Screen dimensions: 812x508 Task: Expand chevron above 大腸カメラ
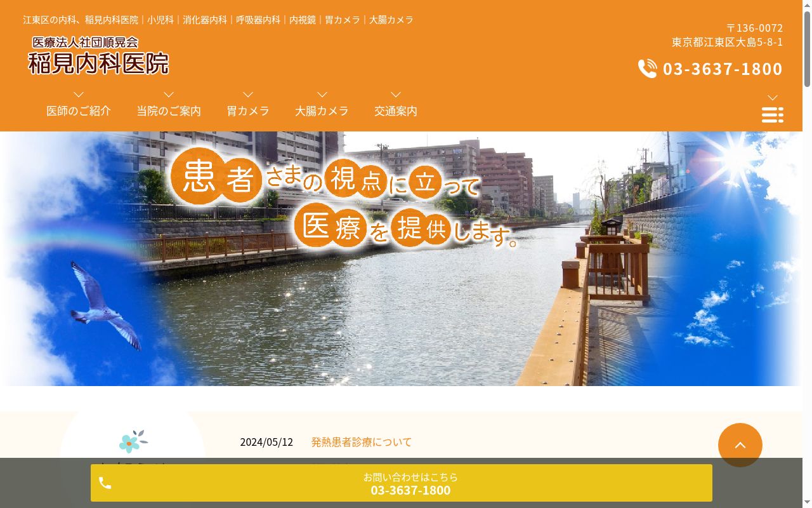pos(322,95)
